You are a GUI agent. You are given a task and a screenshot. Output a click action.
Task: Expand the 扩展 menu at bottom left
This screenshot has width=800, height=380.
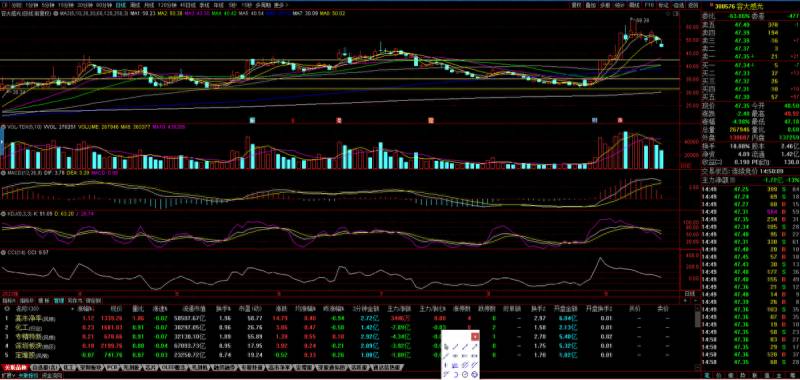[x=7, y=375]
